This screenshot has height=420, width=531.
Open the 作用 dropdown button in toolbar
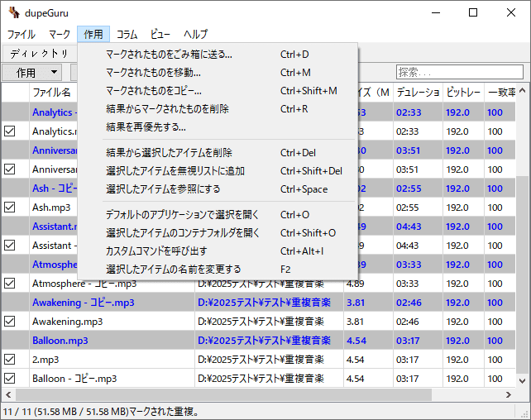click(32, 73)
